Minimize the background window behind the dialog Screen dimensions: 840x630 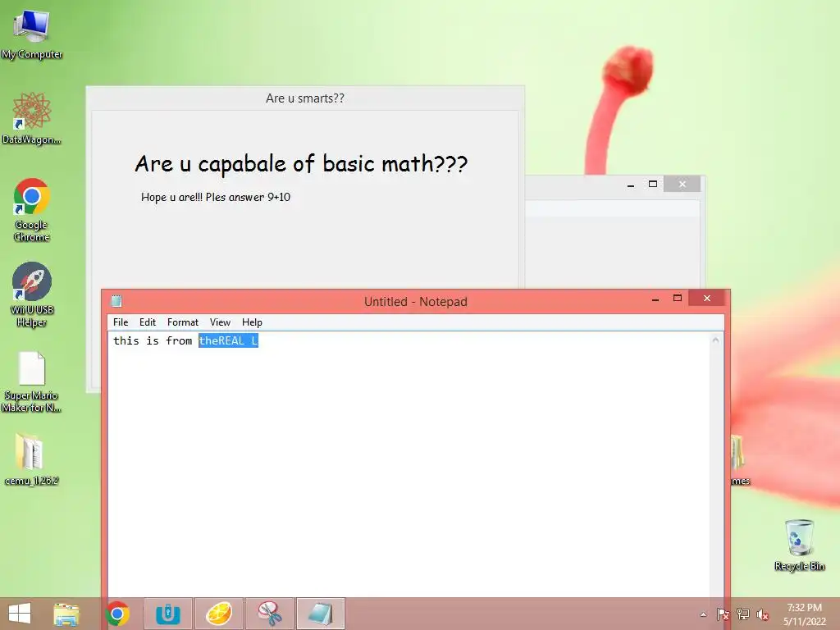[631, 185]
